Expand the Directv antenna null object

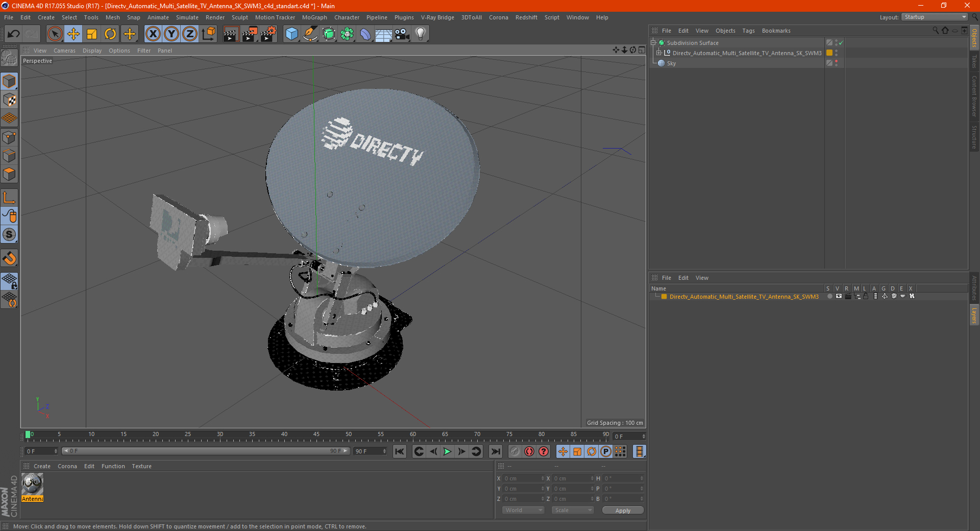(659, 53)
